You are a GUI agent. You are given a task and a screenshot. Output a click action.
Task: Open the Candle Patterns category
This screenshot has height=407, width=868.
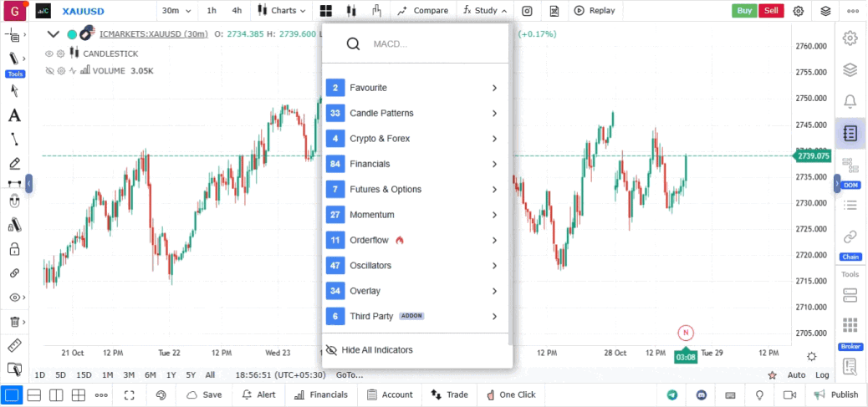(x=416, y=114)
